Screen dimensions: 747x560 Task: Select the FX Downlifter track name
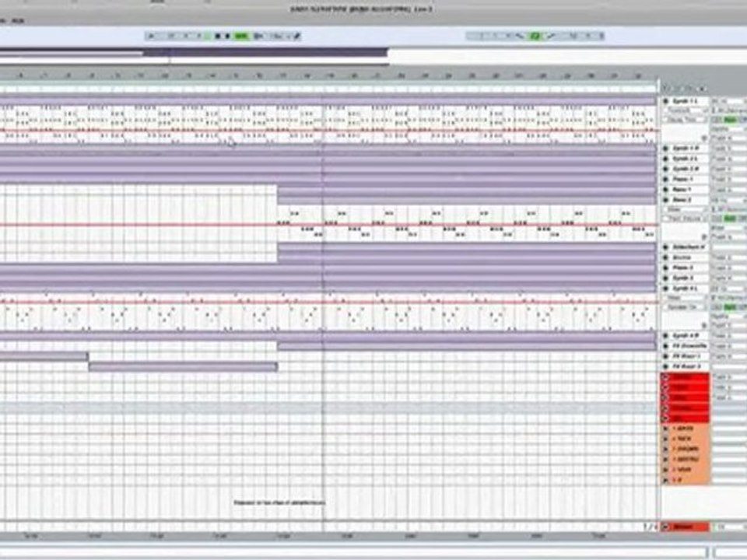689,346
